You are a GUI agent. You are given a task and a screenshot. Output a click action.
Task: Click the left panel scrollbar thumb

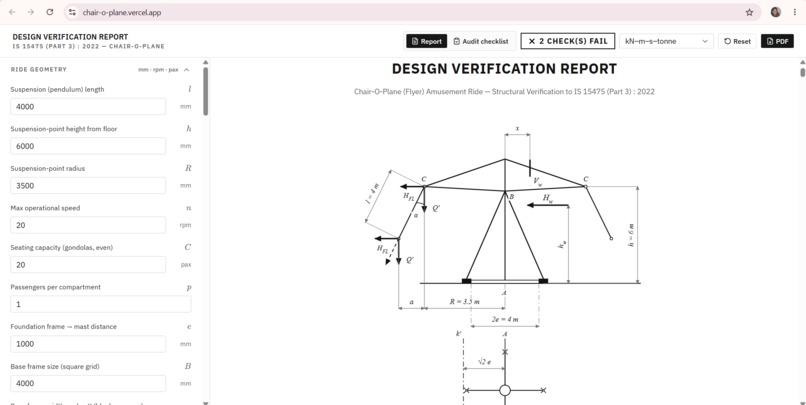point(206,91)
